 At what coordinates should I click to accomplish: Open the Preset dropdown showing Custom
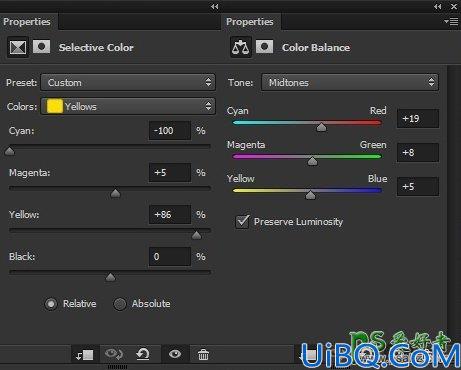128,82
